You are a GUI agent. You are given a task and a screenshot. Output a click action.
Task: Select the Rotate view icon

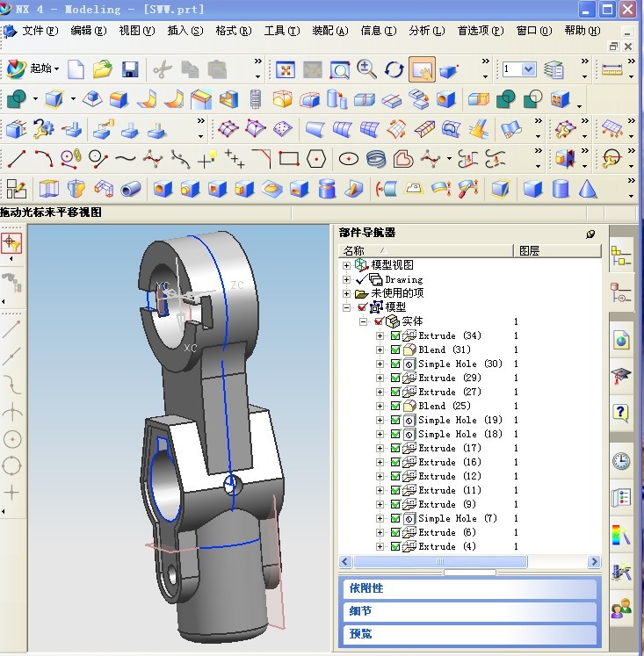pyautogui.click(x=394, y=69)
